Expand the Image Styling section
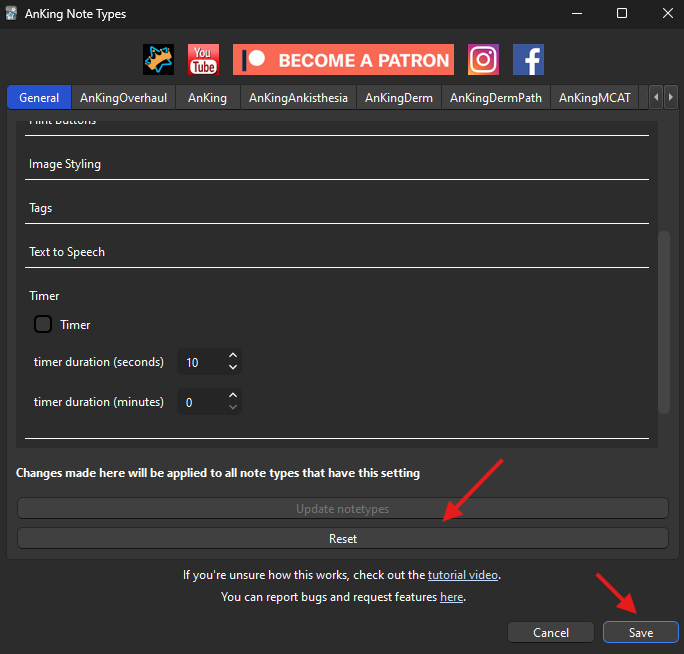684x654 pixels. pos(65,164)
